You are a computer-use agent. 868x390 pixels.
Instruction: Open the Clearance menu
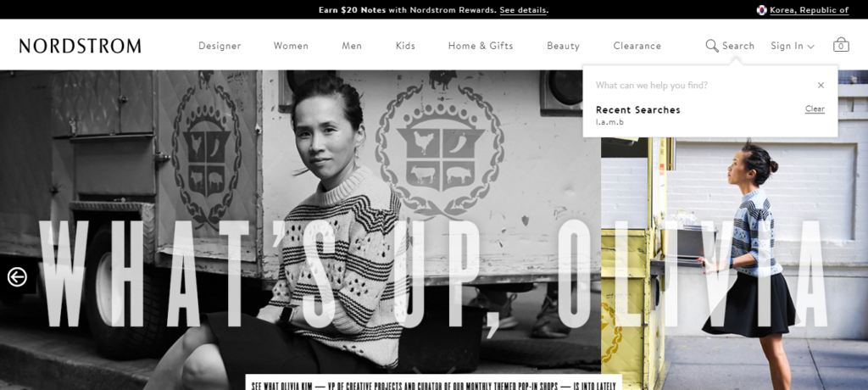coord(637,46)
